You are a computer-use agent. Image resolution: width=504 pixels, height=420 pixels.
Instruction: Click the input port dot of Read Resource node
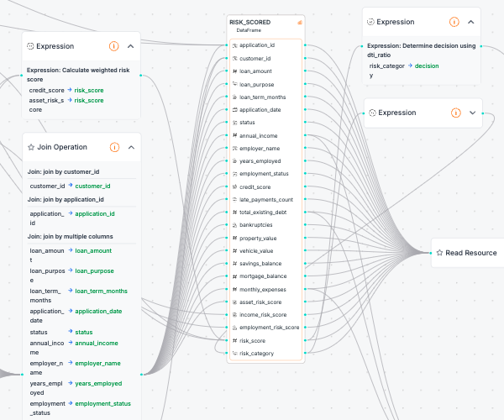(431, 253)
